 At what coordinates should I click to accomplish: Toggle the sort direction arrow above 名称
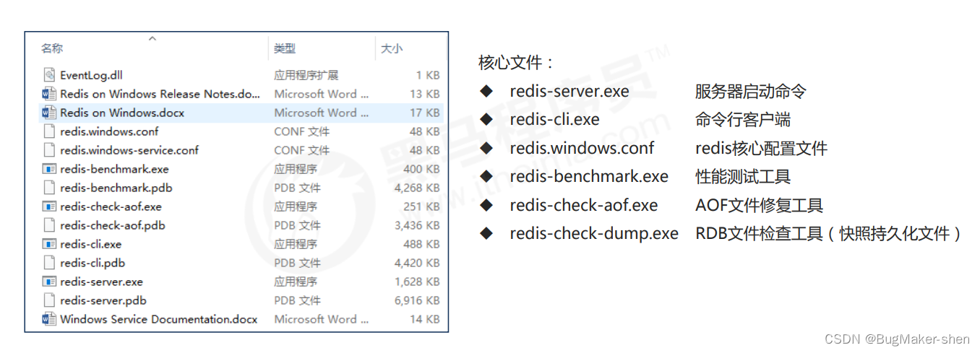tap(152, 38)
